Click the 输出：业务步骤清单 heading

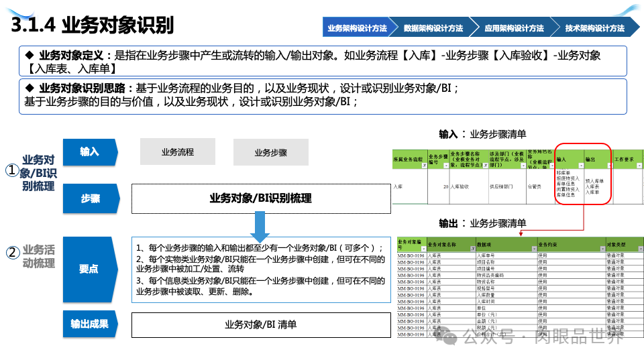(482, 223)
